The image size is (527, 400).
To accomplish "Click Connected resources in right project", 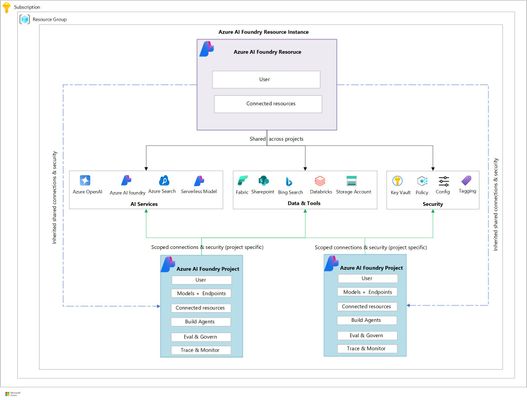I will coord(367,307).
